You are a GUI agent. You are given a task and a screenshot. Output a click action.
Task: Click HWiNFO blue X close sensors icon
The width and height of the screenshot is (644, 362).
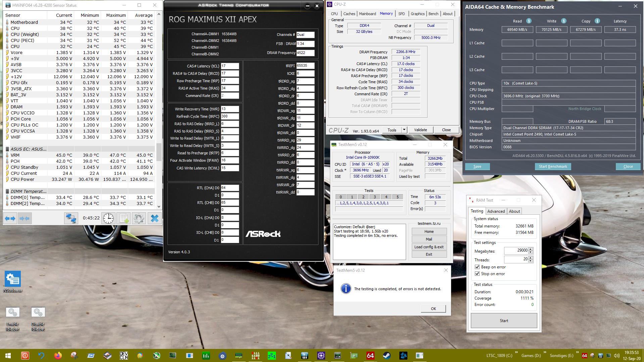154,218
